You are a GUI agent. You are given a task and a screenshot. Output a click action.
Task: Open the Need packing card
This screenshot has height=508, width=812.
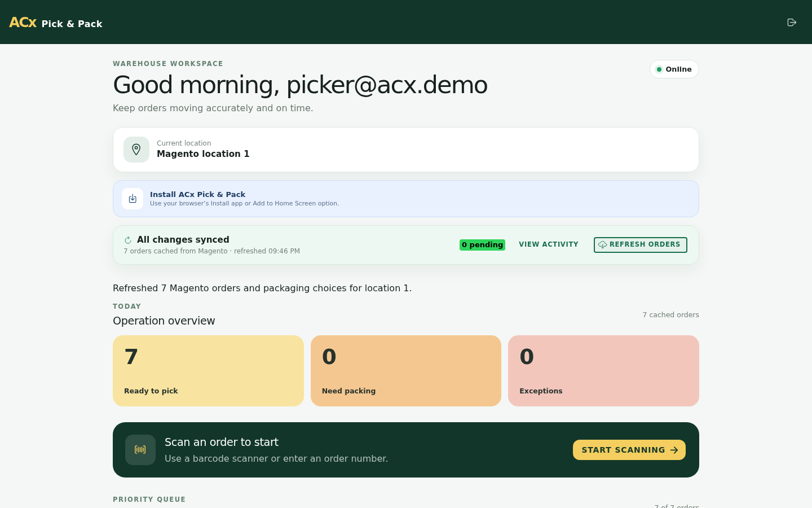point(406,371)
